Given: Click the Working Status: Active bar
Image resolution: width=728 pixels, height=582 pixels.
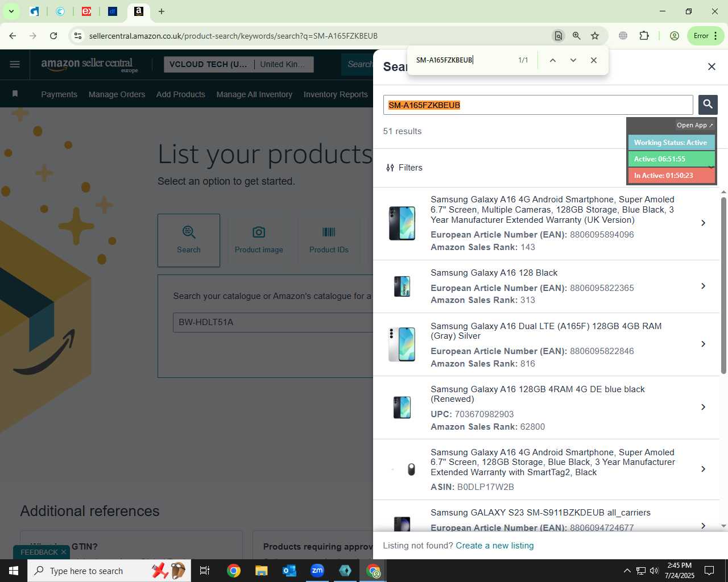Looking at the screenshot, I should tap(671, 143).
